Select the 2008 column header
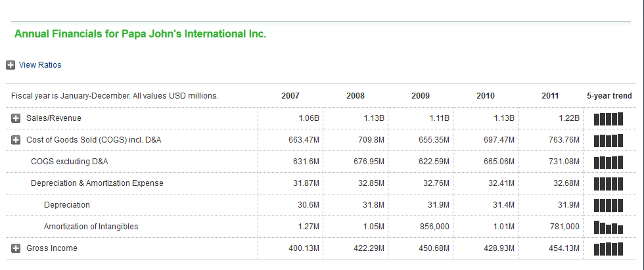This screenshot has width=644, height=270. point(356,96)
